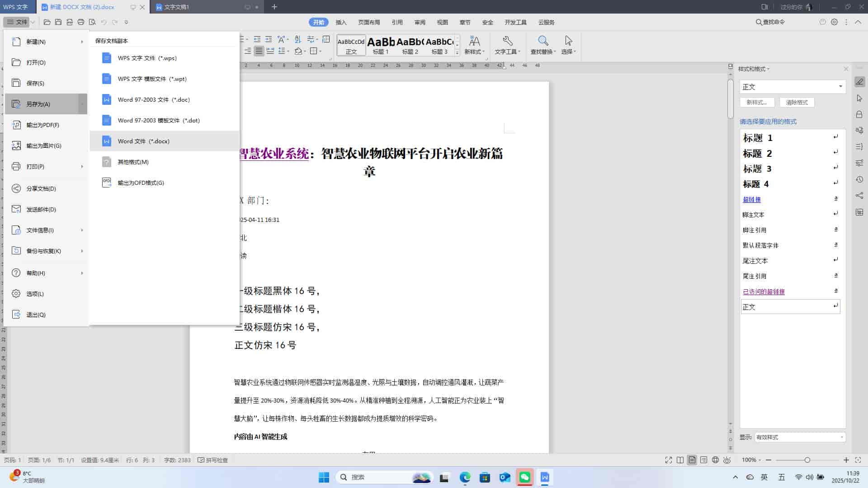
Task: Open Windows Start menu
Action: pyautogui.click(x=324, y=477)
